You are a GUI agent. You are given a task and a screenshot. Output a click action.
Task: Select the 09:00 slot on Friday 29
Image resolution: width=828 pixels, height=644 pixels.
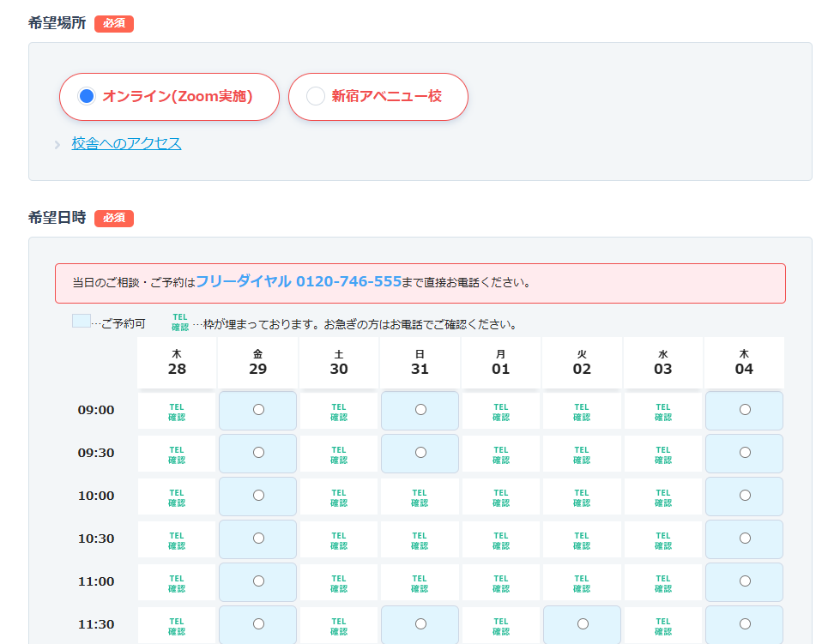pos(257,410)
